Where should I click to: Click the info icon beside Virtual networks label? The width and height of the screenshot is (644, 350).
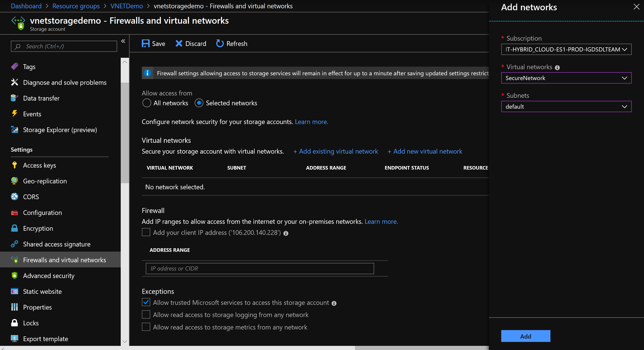[557, 68]
